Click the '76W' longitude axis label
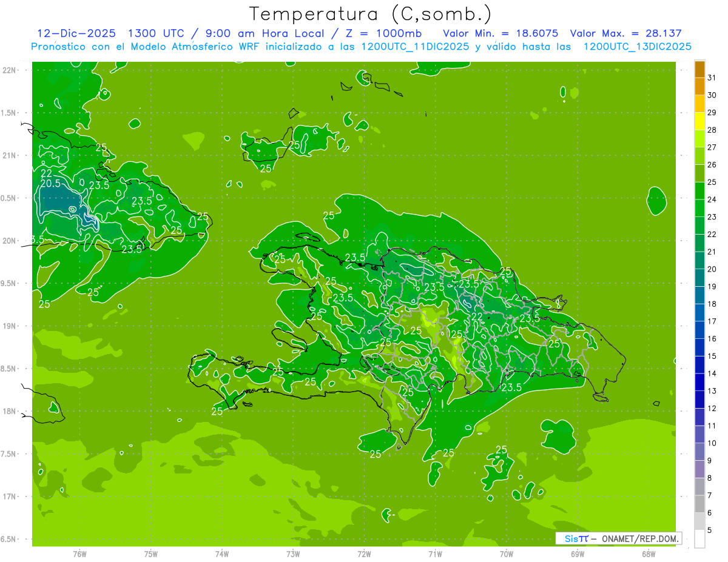The image size is (728, 562). 79,554
